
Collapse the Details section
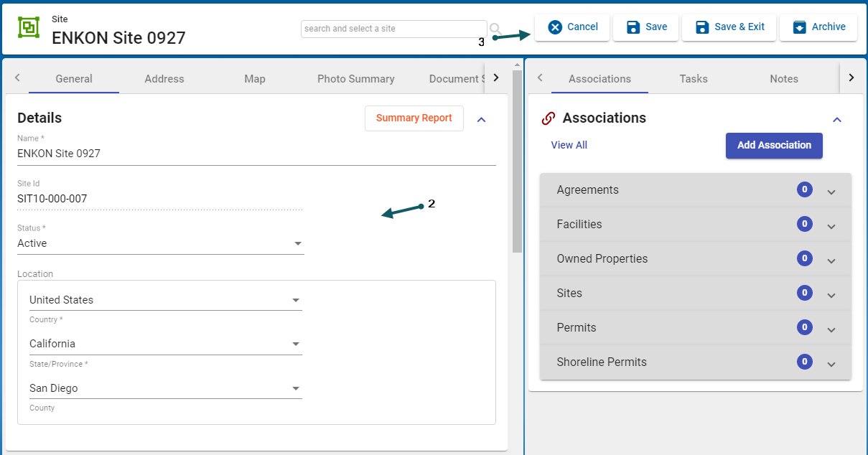[x=482, y=119]
